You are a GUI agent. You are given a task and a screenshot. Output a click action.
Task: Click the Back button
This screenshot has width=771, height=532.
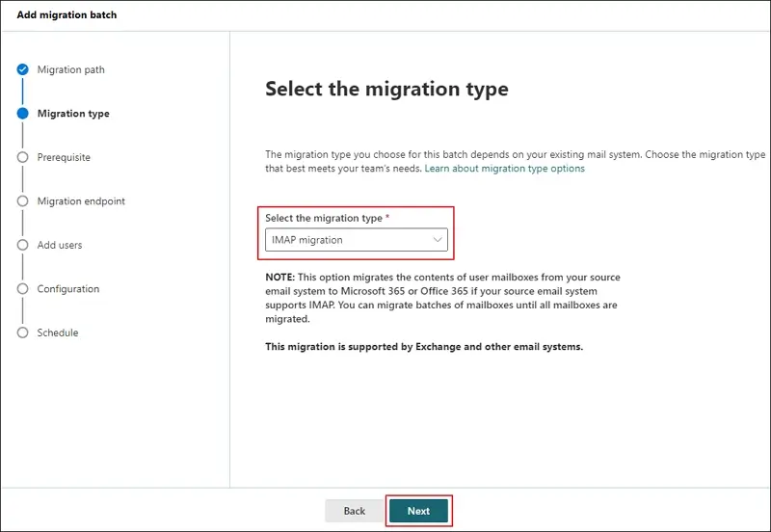pos(354,511)
